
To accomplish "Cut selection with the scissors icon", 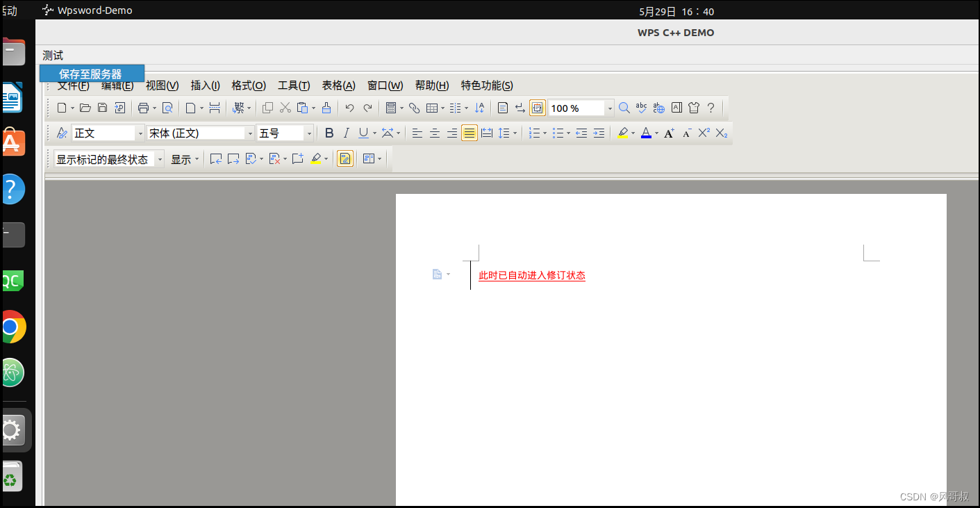I will click(x=285, y=108).
